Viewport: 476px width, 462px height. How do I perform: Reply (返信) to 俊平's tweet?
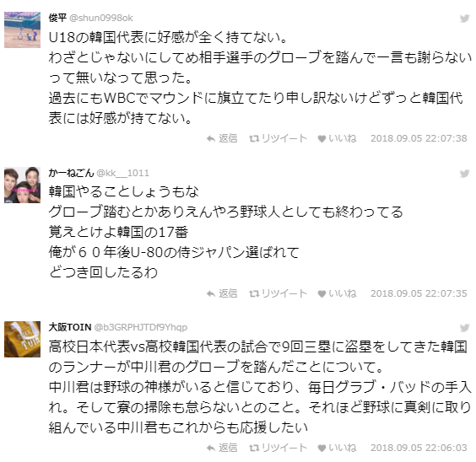coord(222,138)
